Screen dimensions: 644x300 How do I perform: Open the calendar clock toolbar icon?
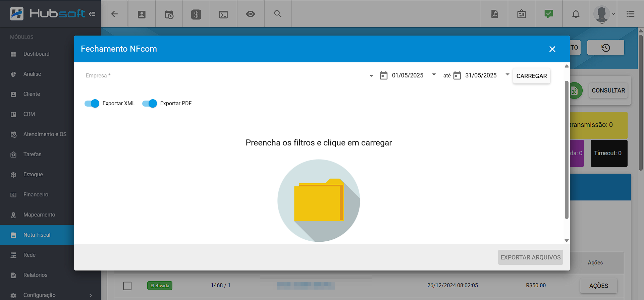[x=169, y=14]
